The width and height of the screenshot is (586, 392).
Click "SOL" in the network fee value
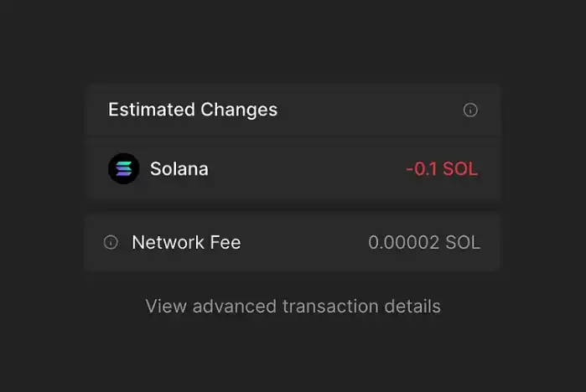(x=463, y=243)
